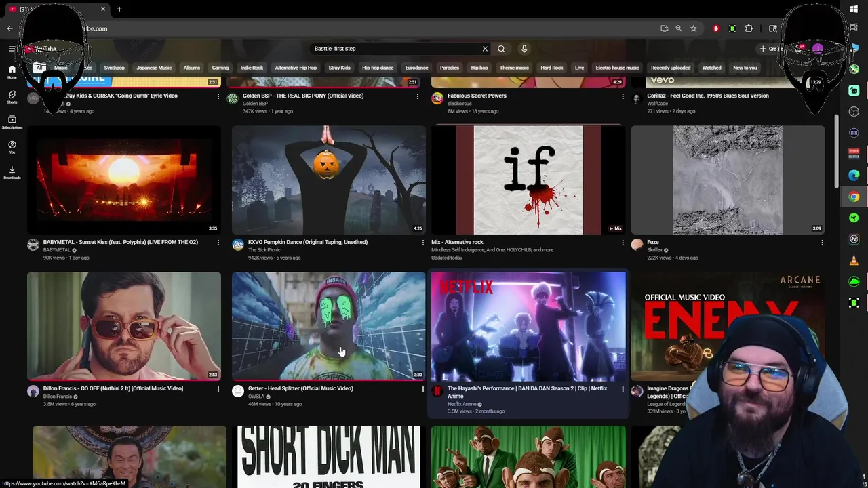Open Subscriptions in the sidebar

click(x=12, y=122)
